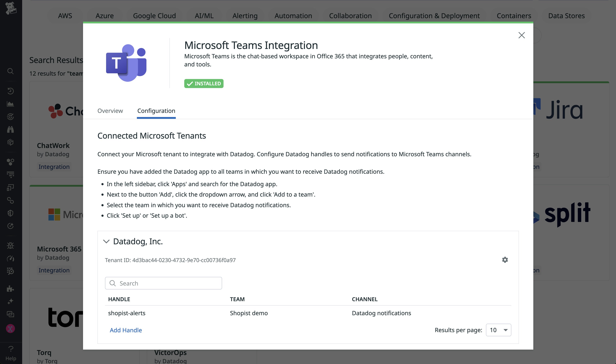
Task: Click the handle search field
Action: 163,283
